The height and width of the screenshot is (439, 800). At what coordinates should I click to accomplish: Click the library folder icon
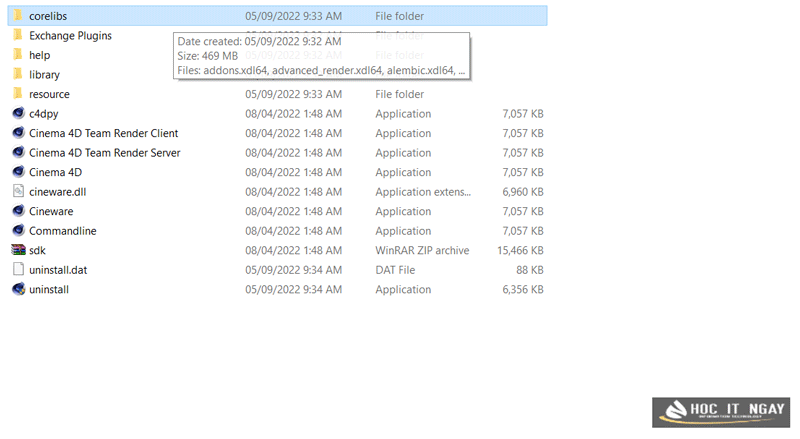(x=18, y=74)
